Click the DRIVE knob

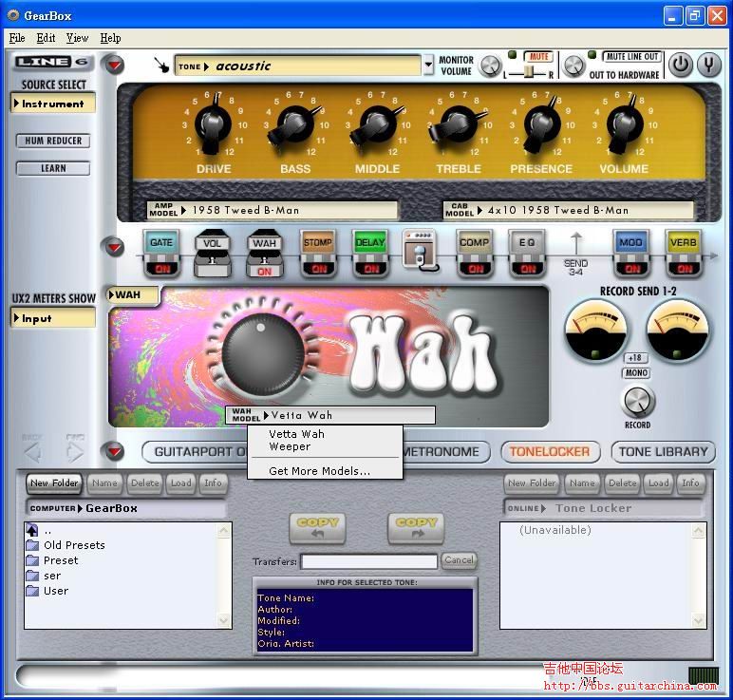[x=214, y=125]
